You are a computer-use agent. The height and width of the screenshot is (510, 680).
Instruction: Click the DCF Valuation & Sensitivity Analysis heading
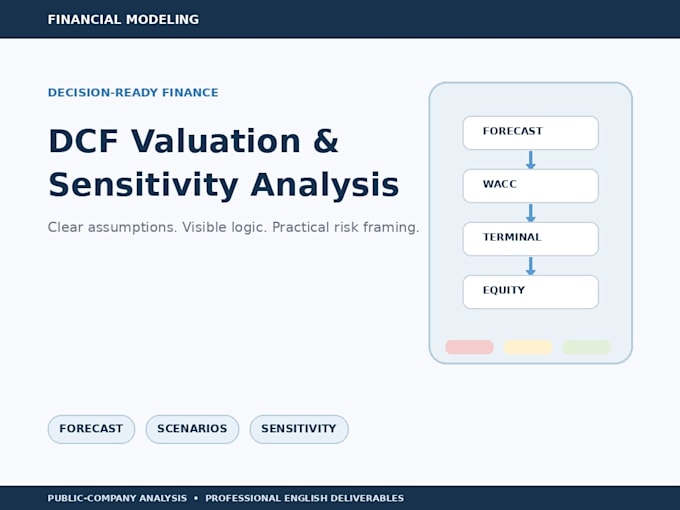(x=223, y=163)
